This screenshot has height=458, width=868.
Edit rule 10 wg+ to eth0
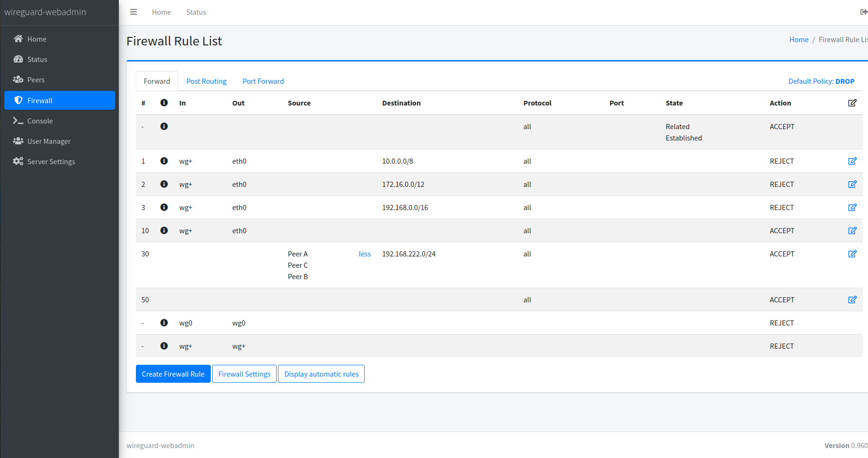852,231
